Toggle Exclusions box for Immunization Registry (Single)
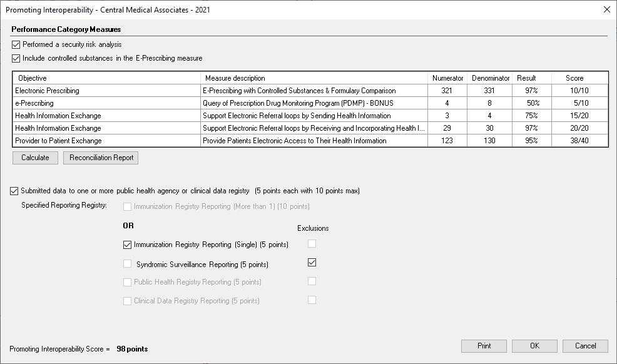Screen dimensions: 617x364 (312, 244)
